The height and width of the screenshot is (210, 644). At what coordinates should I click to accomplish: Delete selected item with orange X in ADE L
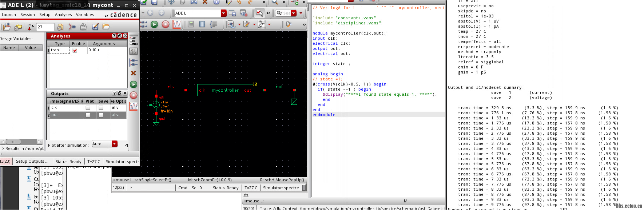(x=134, y=73)
